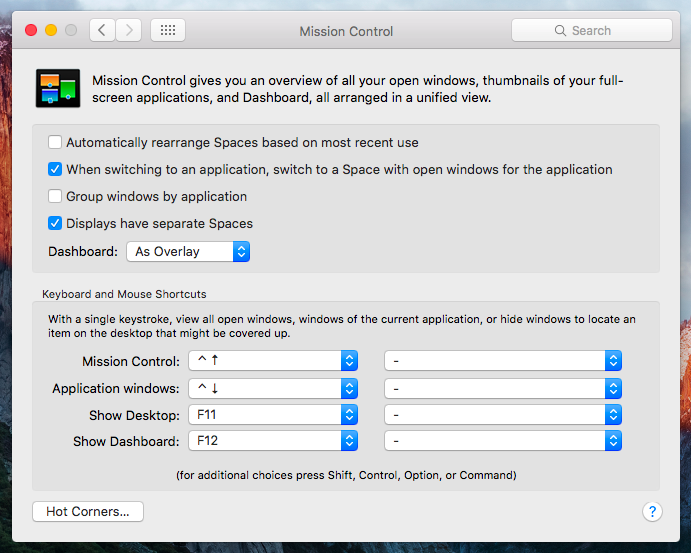
Task: Enable Group windows by application
Action: [55, 196]
